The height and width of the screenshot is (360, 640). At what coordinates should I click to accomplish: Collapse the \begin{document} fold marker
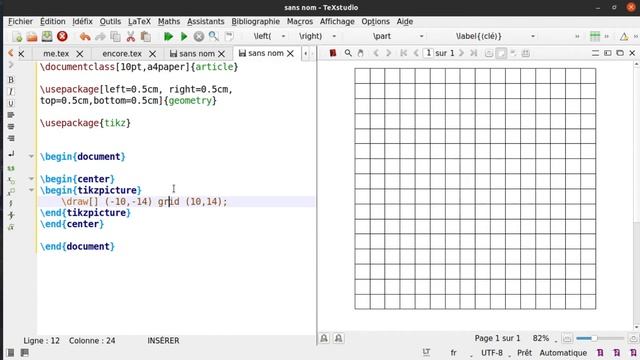tap(31, 156)
